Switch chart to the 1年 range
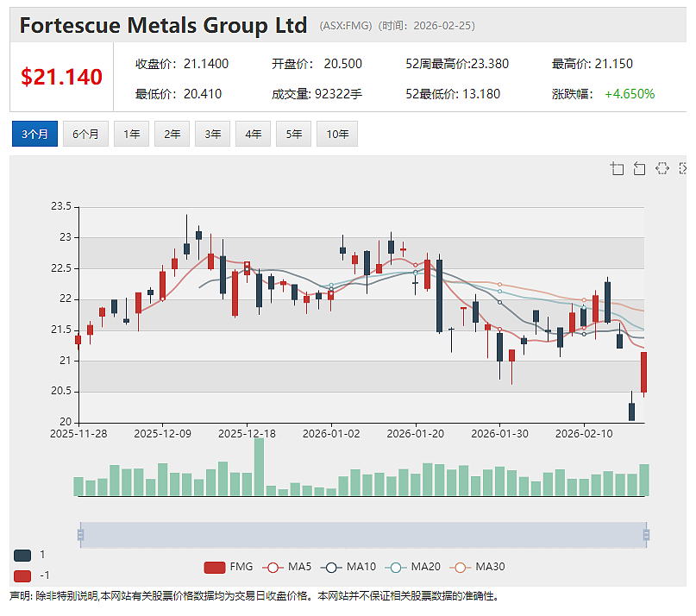The width and height of the screenshot is (696, 616). tap(131, 134)
